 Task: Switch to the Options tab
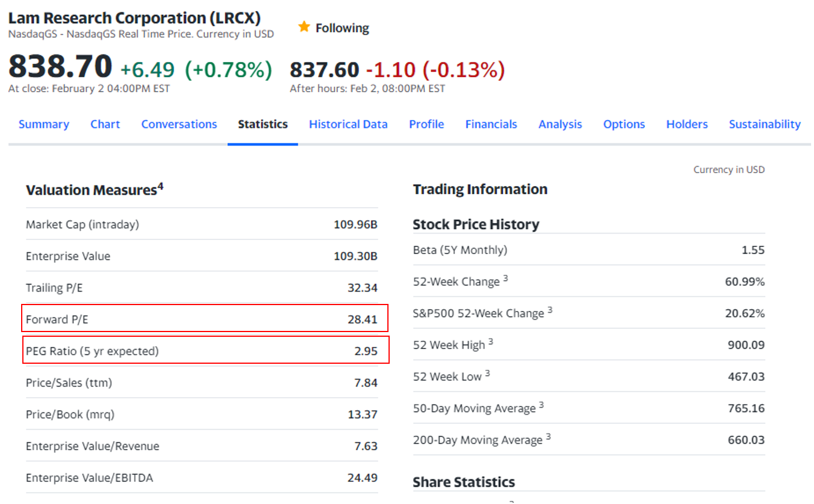coord(624,124)
